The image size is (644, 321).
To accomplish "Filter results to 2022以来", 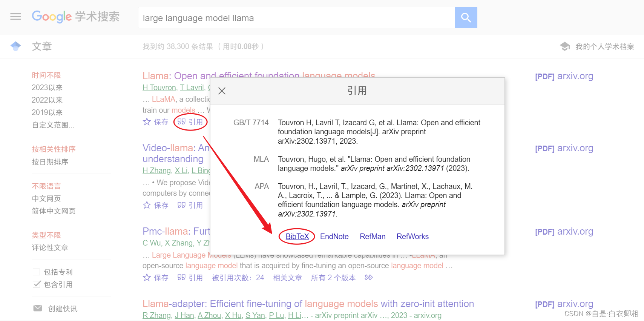I will coord(47,100).
